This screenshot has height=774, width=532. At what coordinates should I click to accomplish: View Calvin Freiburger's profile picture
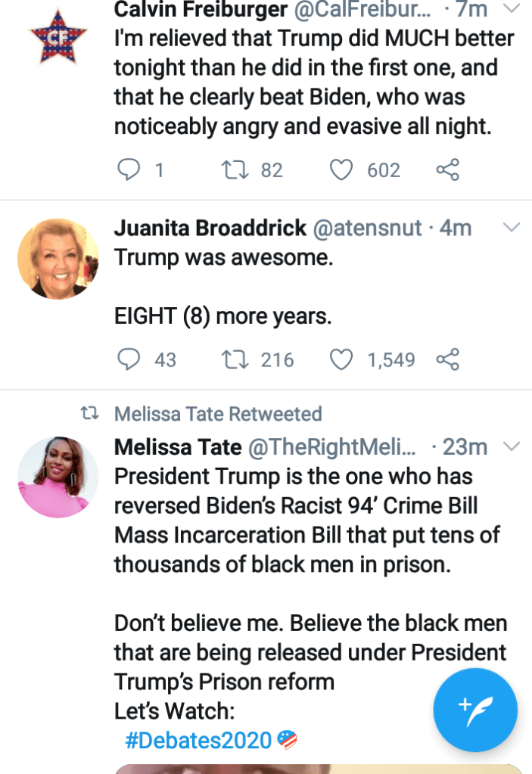coord(58,36)
